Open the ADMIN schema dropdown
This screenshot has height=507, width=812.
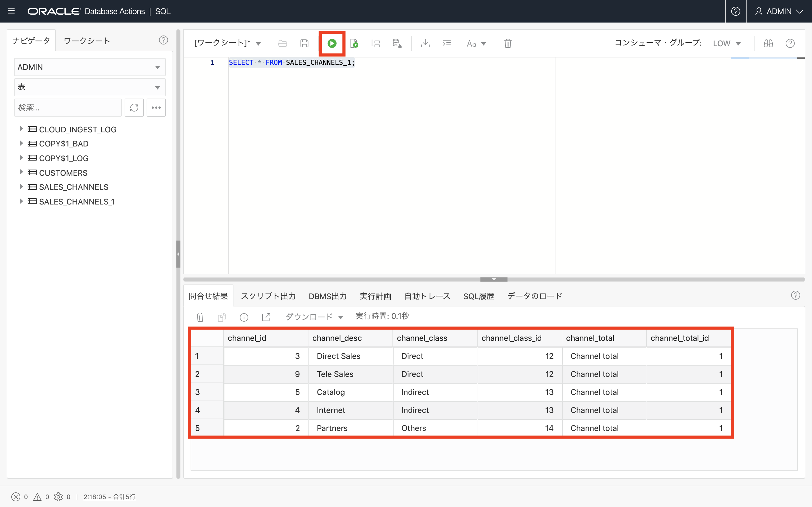click(x=90, y=67)
